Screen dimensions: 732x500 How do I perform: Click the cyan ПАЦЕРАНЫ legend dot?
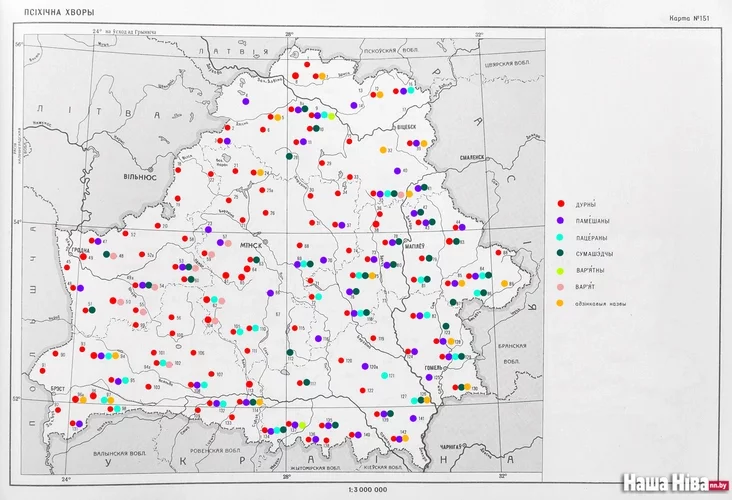(x=562, y=237)
